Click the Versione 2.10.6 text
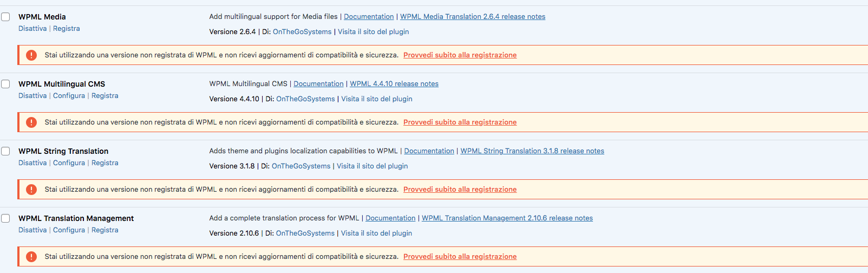The image size is (868, 273). 234,233
